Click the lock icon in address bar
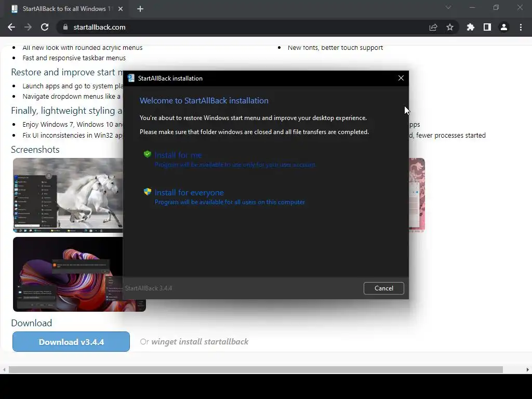532x399 pixels. pos(65,27)
